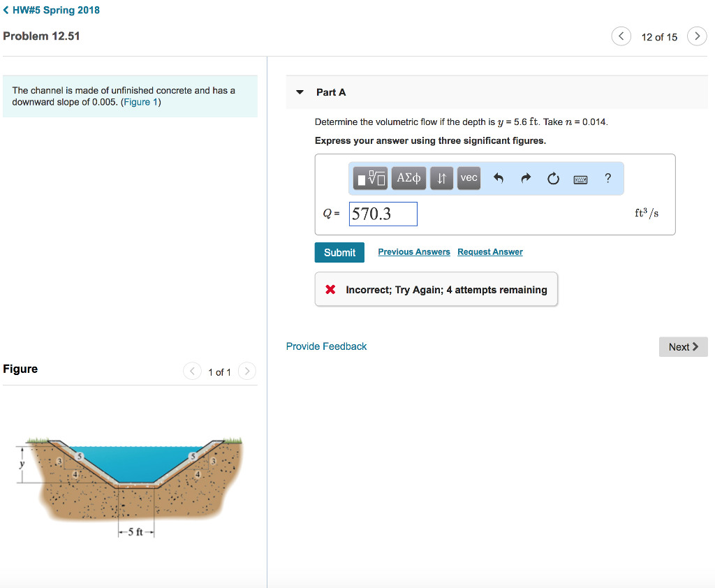This screenshot has width=715, height=588.
Task: Click the Next button
Action: (x=682, y=346)
